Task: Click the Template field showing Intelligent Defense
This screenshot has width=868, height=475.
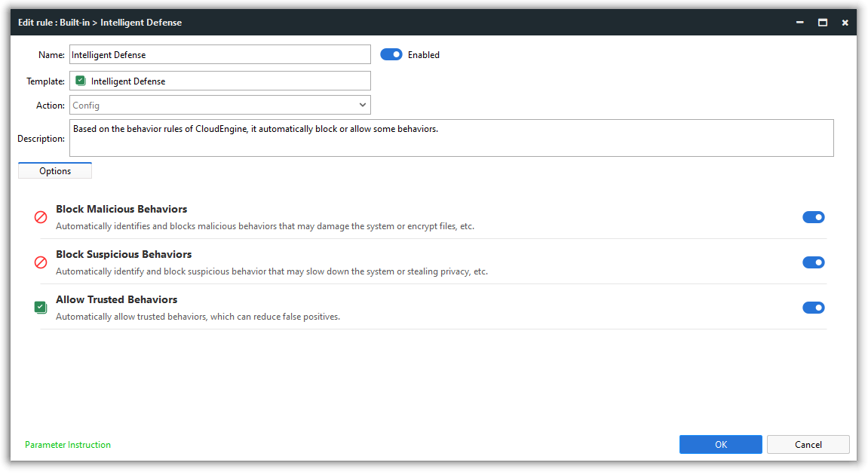Action: point(219,81)
